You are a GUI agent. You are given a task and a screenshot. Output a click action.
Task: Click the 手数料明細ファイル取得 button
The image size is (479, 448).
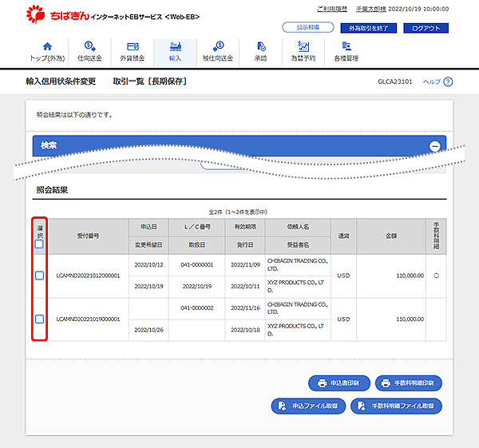(396, 406)
